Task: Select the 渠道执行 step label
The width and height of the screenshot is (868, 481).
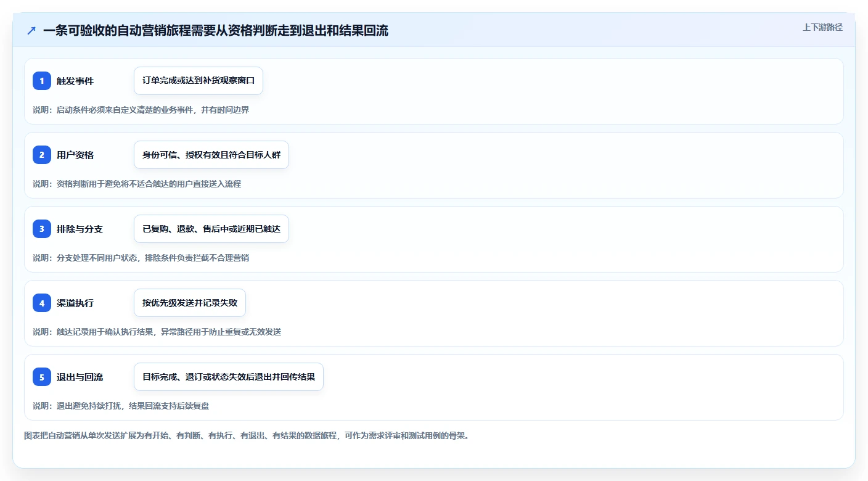Action: pos(75,303)
